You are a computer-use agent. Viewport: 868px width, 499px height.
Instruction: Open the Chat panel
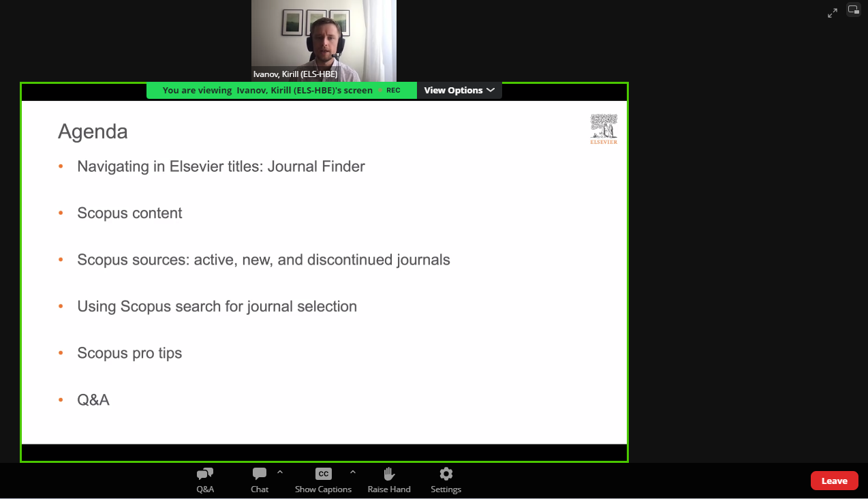(x=260, y=481)
